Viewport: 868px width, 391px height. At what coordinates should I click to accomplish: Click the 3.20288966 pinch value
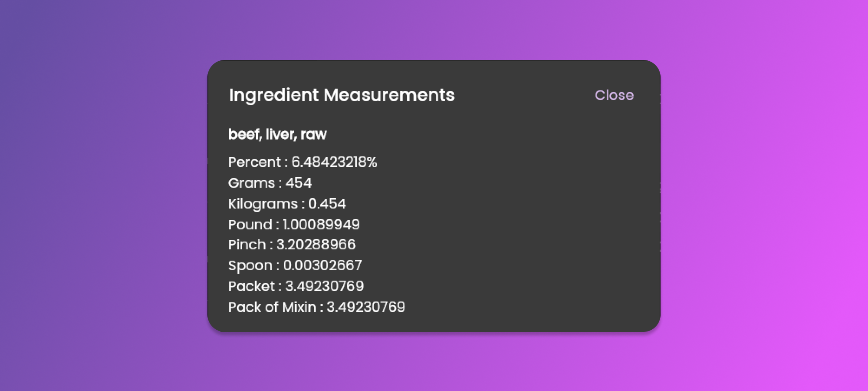click(316, 245)
